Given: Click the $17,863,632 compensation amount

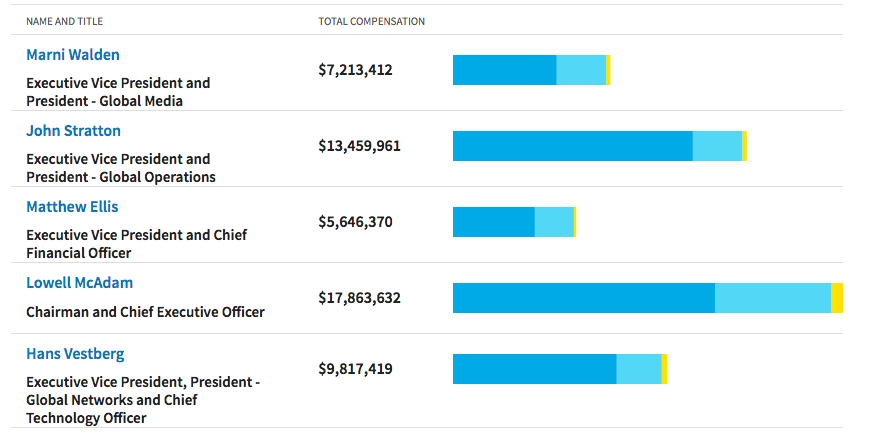Looking at the screenshot, I should point(360,298).
